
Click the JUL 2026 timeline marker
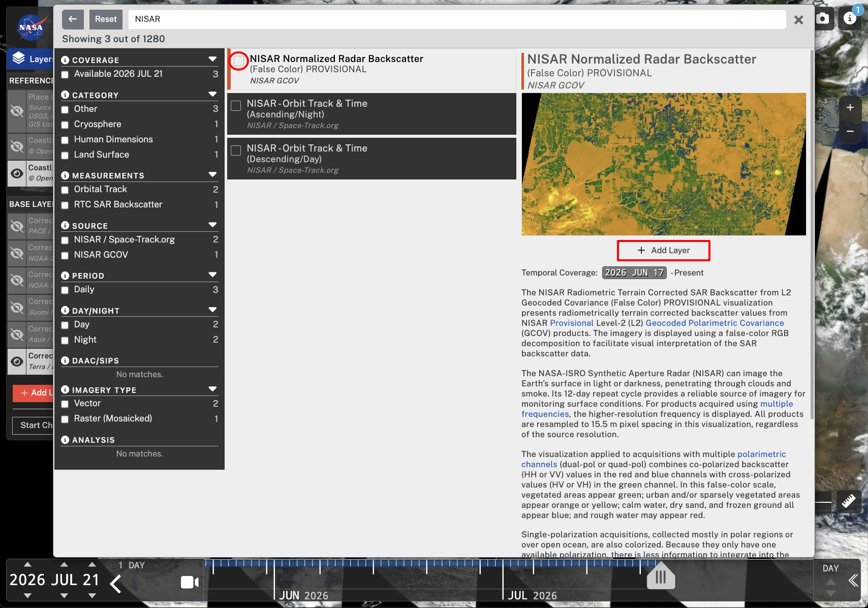532,595
